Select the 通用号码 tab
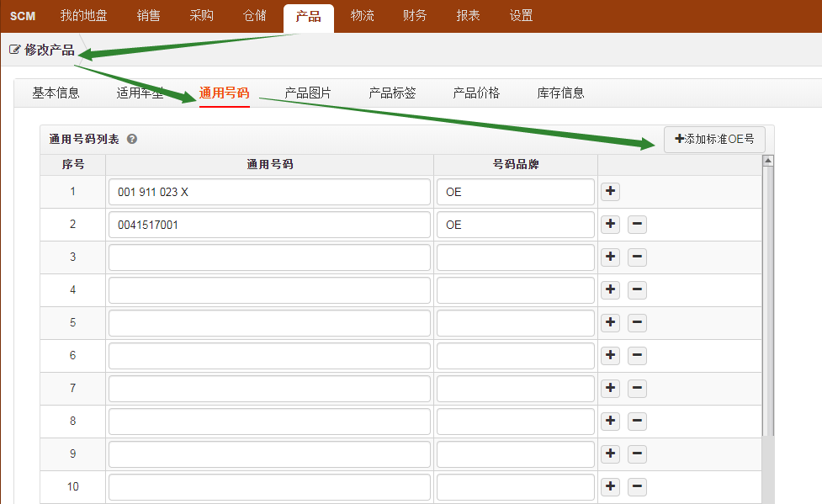Viewport: 822px width, 504px height. (x=224, y=93)
